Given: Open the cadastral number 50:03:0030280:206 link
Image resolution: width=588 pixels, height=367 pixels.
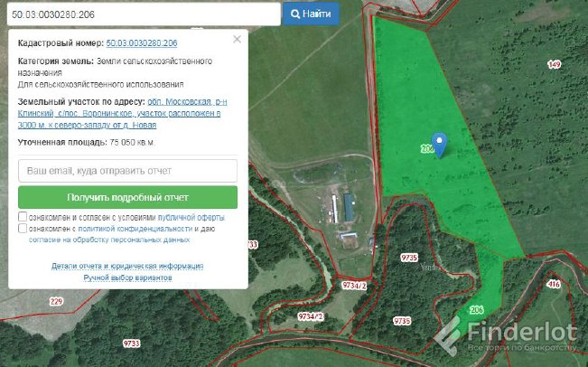Looking at the screenshot, I should point(141,43).
